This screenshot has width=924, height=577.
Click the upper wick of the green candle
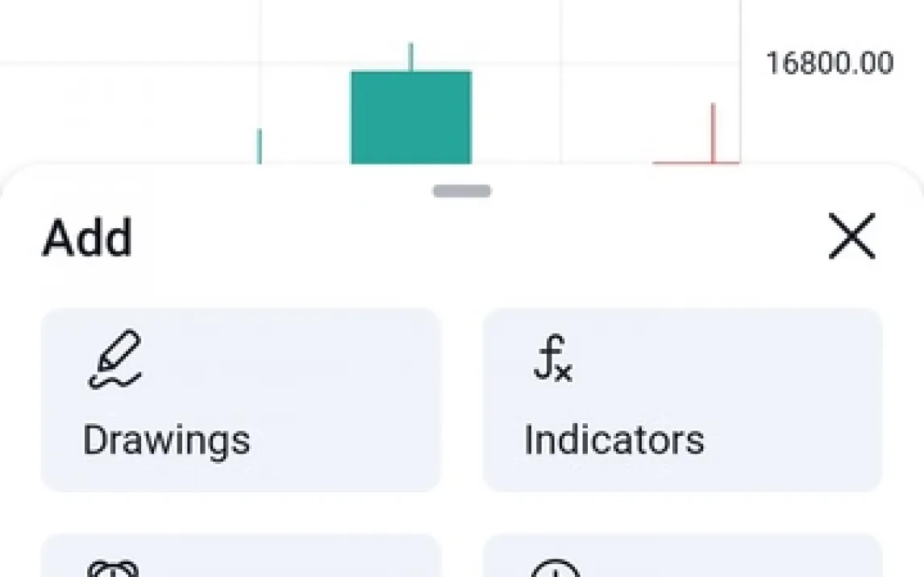coord(410,56)
